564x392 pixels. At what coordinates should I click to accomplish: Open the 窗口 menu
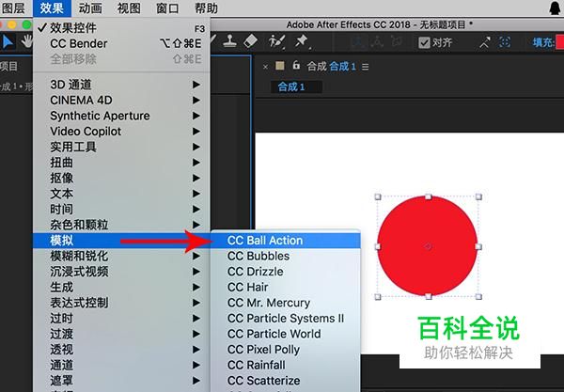tap(167, 8)
